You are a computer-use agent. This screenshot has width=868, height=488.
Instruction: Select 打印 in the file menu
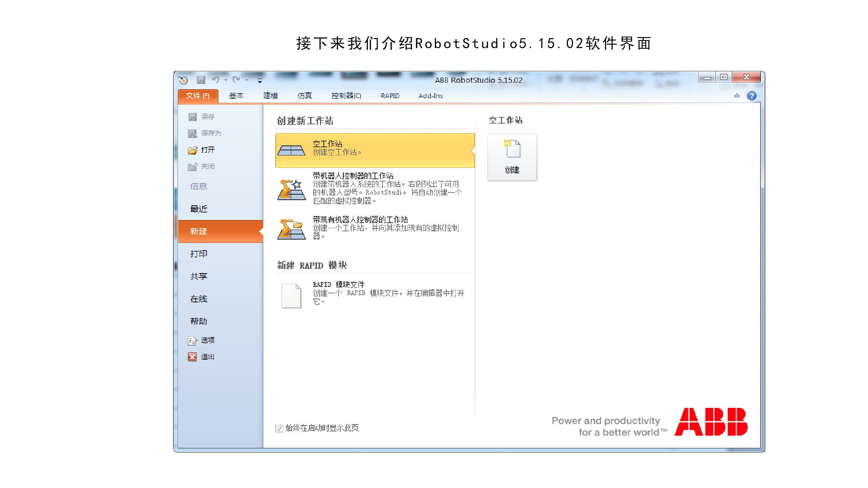coord(220,254)
